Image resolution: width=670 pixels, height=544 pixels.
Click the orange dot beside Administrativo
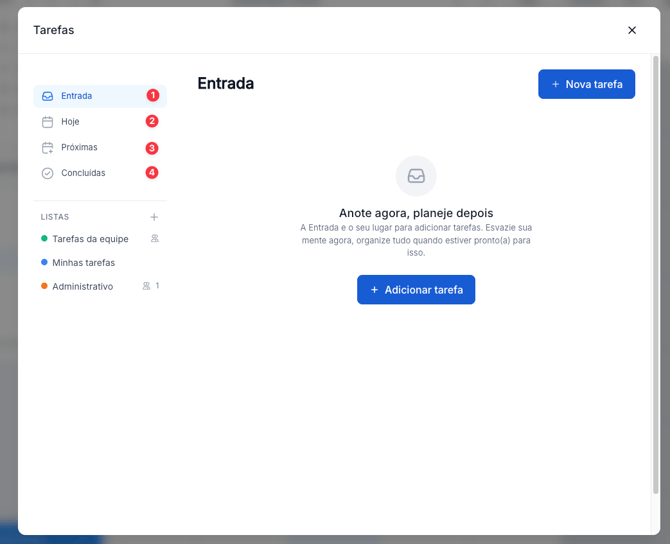click(44, 287)
